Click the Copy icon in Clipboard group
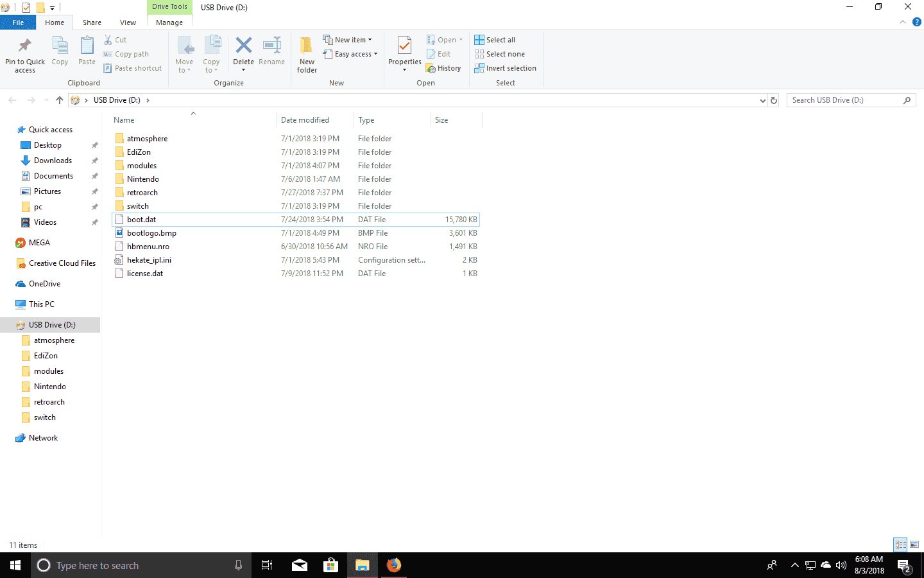This screenshot has width=924, height=578. click(x=60, y=46)
